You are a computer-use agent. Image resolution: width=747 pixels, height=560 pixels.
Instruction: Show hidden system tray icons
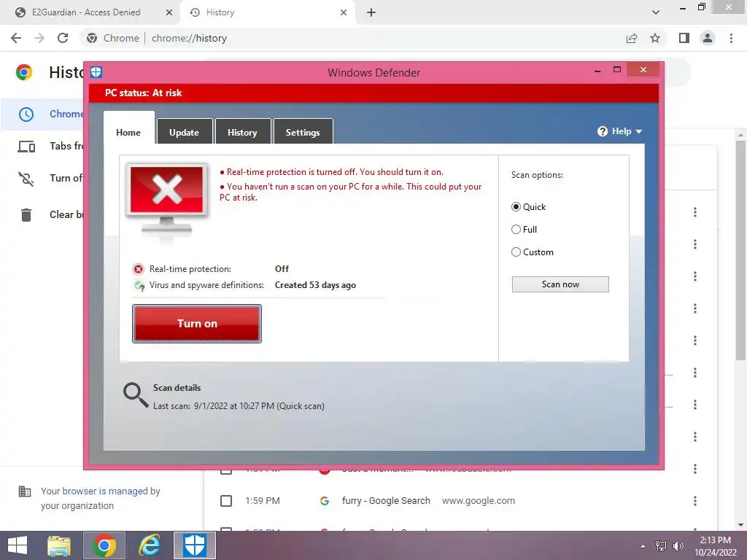[643, 546]
